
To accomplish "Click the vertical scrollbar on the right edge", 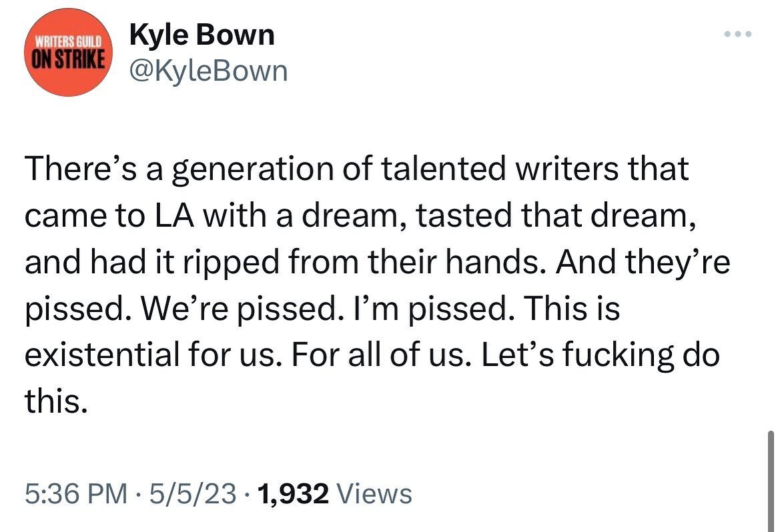I will tap(771, 481).
